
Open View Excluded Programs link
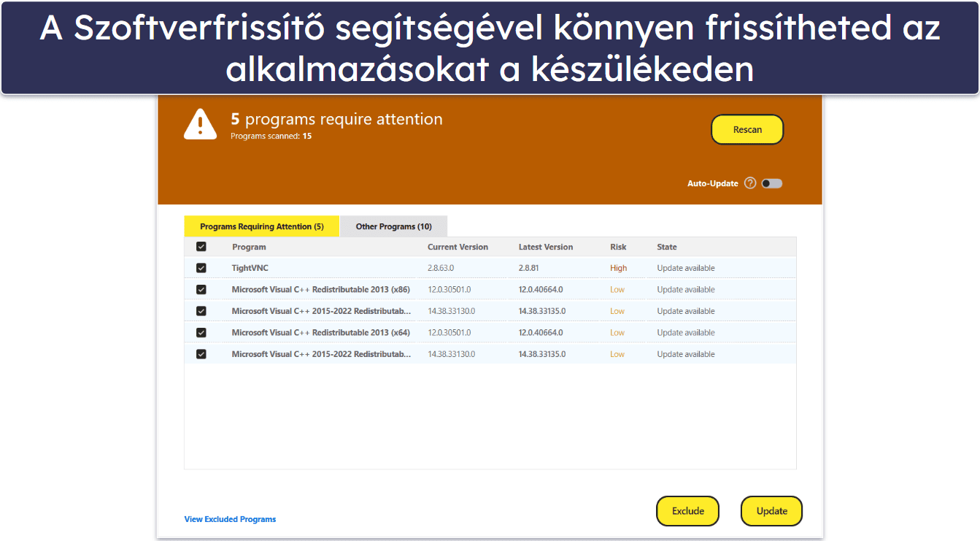point(230,519)
